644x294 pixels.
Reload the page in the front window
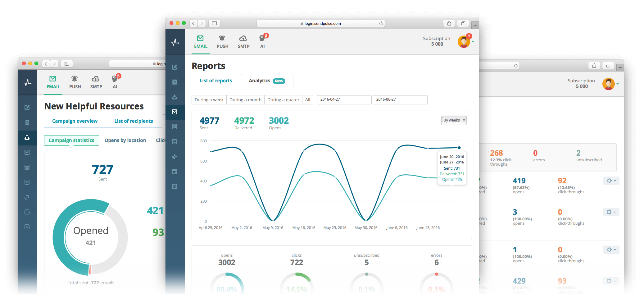381,23
